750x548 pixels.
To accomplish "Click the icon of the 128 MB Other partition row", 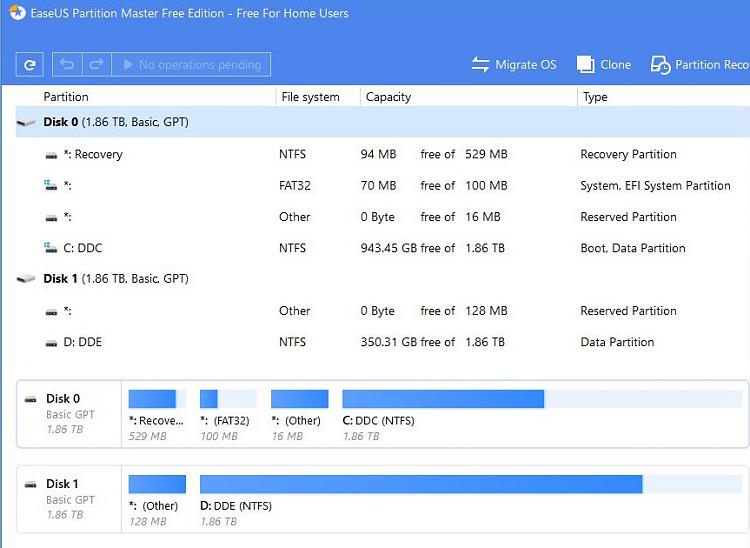I will point(51,312).
